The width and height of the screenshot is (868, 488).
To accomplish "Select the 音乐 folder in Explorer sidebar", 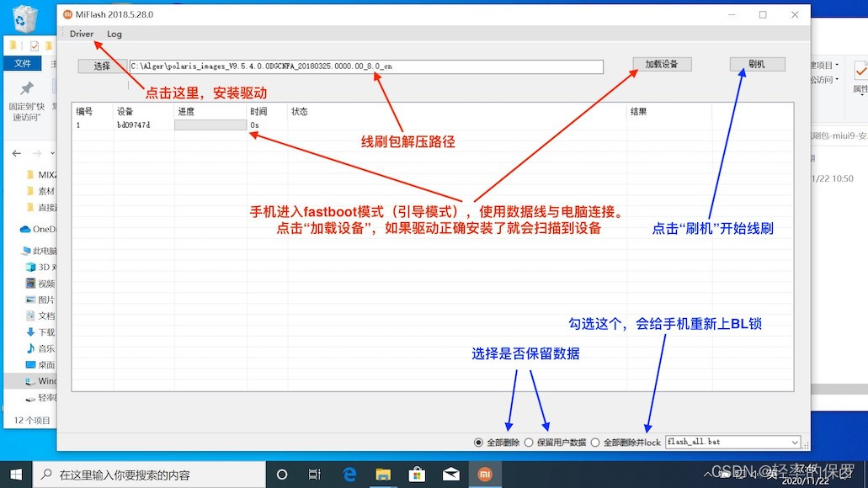I will click(x=41, y=348).
